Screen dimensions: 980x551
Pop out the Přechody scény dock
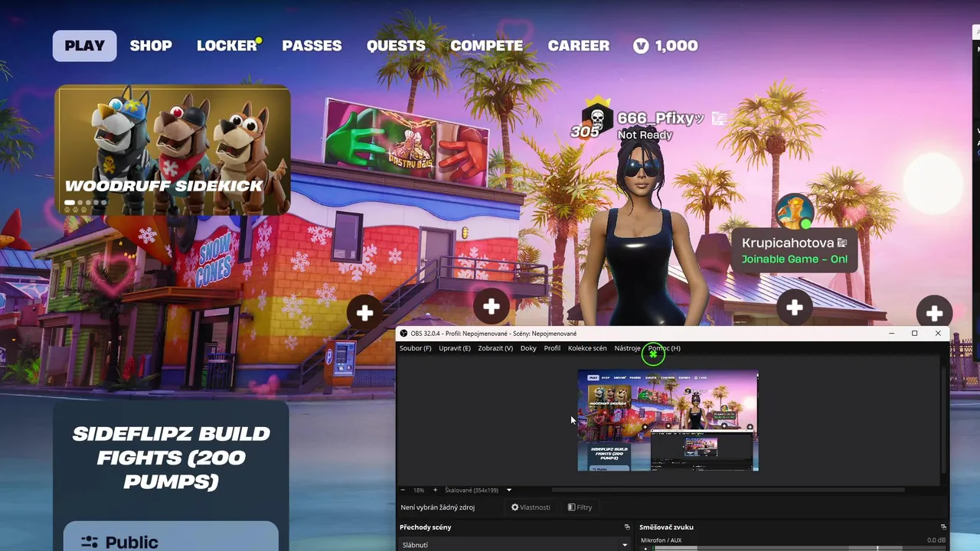[627, 527]
